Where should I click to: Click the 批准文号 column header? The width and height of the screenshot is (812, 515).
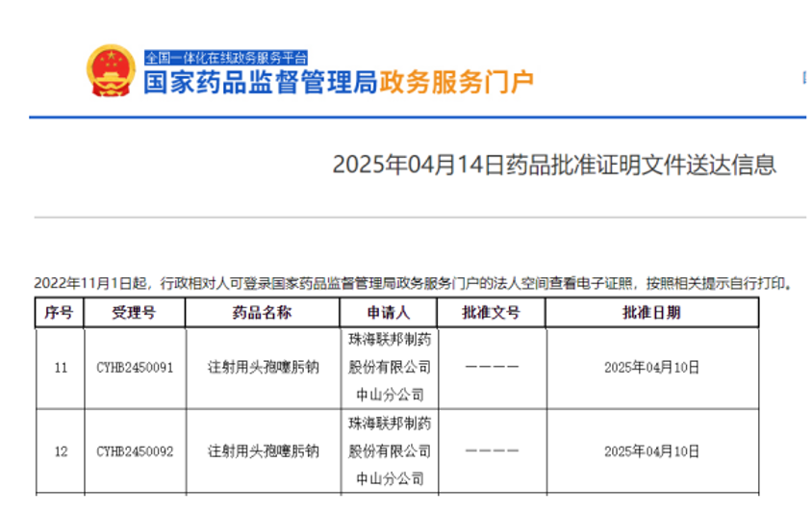coord(491,313)
